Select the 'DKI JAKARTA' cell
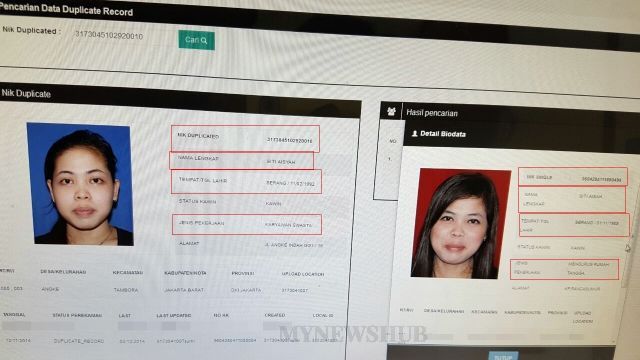640x360 pixels. click(246, 290)
